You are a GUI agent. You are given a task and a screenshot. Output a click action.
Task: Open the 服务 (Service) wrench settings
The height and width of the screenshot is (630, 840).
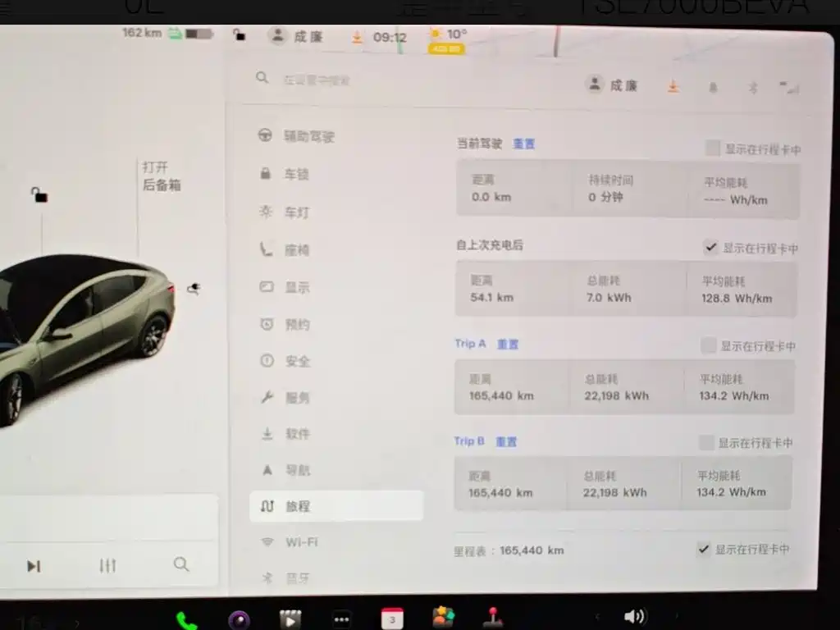294,397
